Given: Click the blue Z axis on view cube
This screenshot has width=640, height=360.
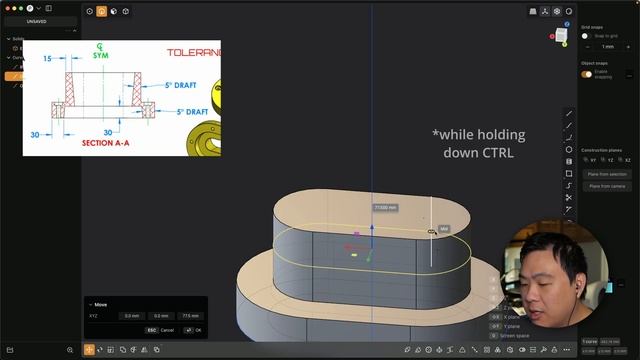Looking at the screenshot, I should pos(567,24).
